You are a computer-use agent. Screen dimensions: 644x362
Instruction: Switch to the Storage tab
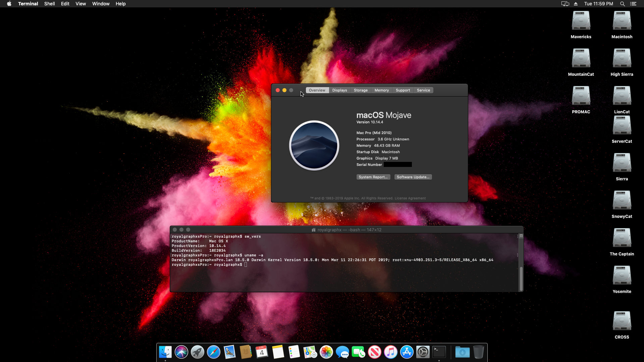click(x=361, y=90)
